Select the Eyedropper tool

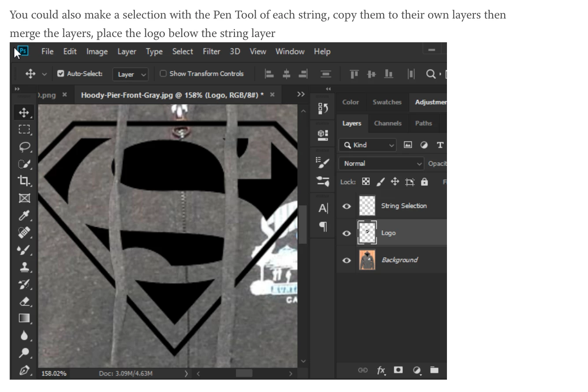[x=24, y=215]
